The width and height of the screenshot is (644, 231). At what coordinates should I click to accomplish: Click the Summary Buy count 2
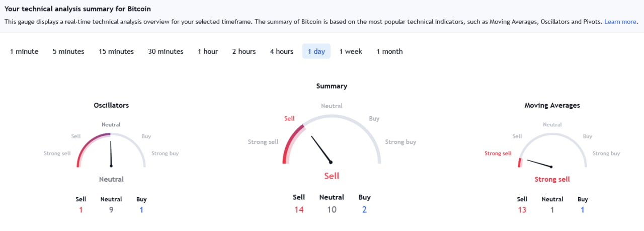click(x=364, y=209)
